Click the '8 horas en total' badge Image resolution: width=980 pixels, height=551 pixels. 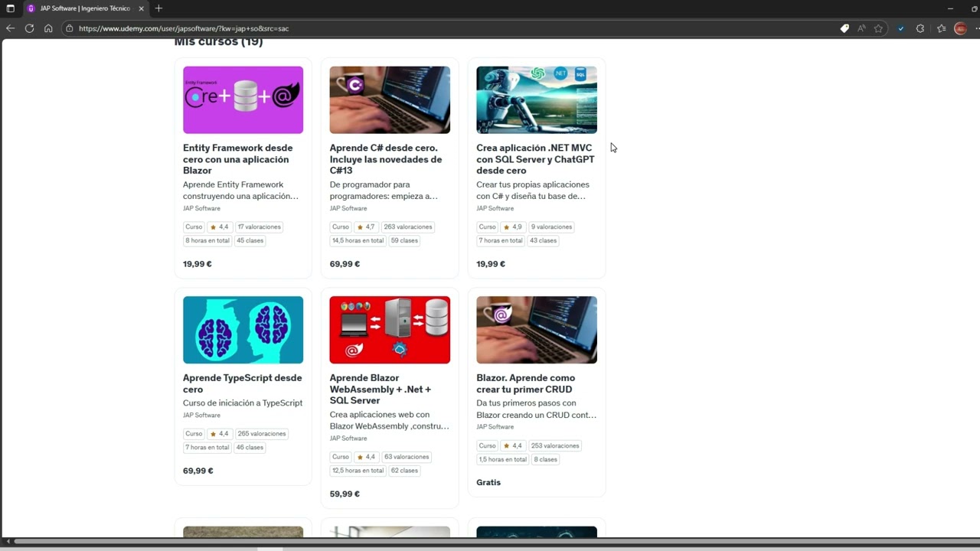point(207,241)
